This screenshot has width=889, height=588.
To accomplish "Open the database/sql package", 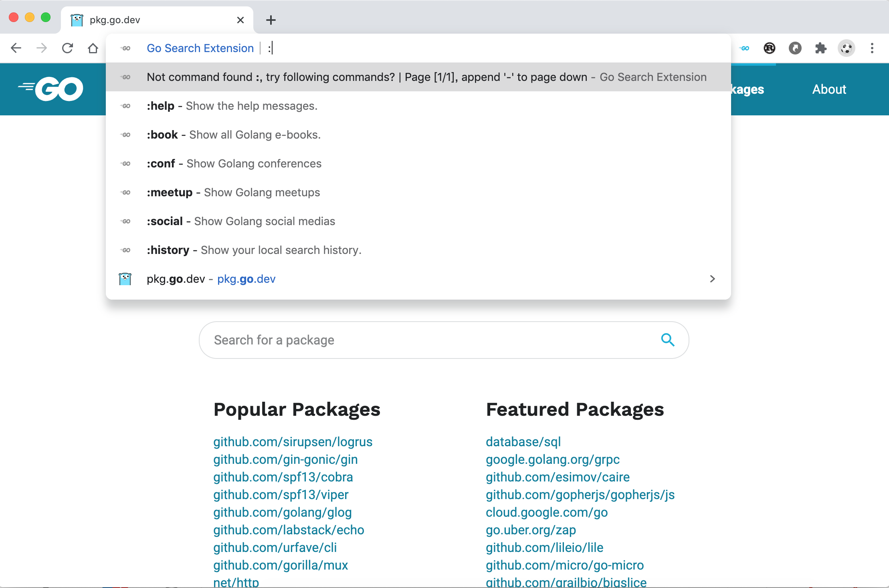I will (x=523, y=442).
